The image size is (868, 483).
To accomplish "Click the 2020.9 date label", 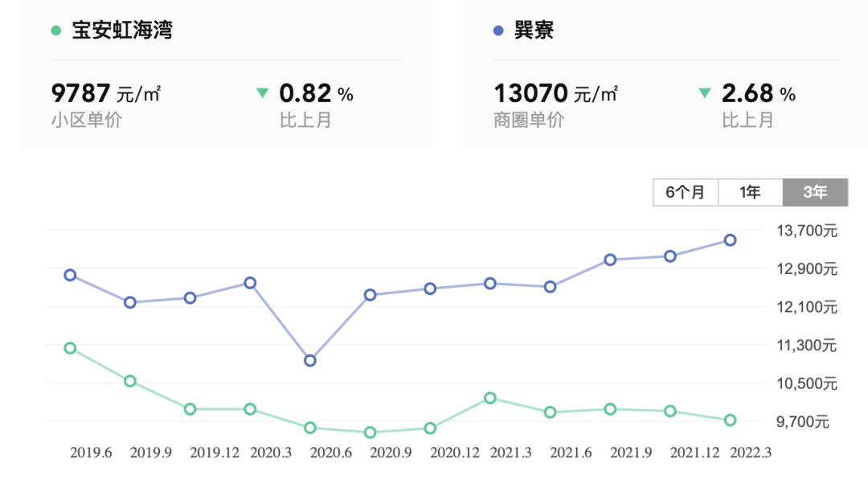I will point(391,452).
